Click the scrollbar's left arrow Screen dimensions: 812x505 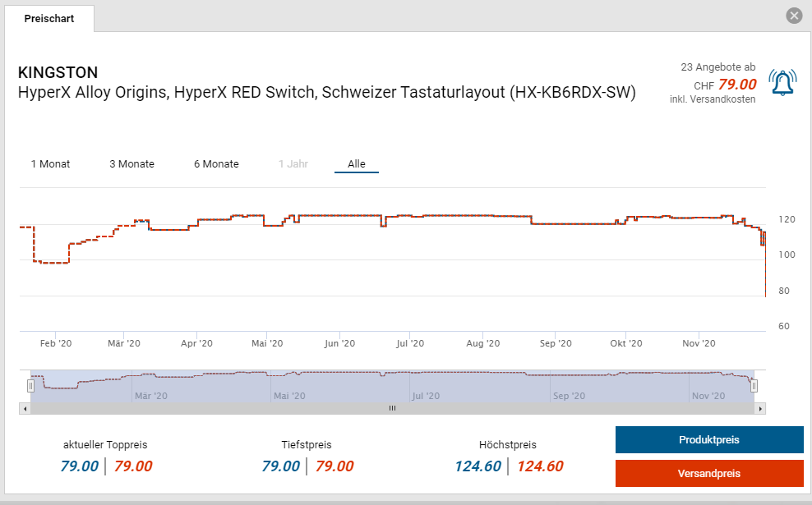coord(25,408)
